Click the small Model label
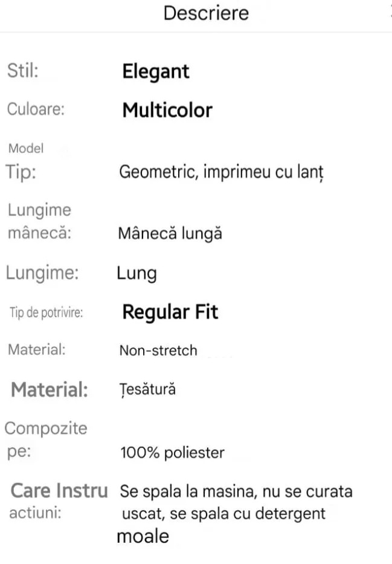This screenshot has height=564, width=392. coord(26,148)
